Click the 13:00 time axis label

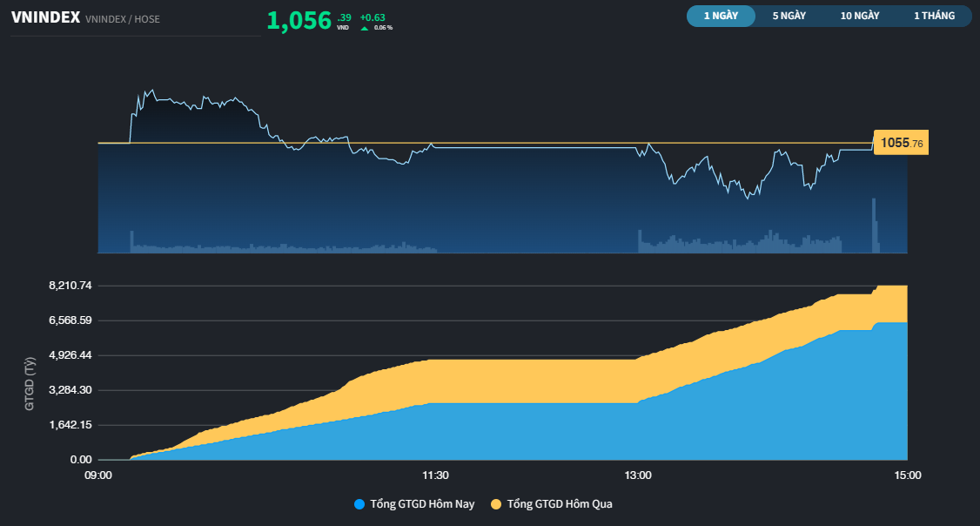pyautogui.click(x=638, y=475)
